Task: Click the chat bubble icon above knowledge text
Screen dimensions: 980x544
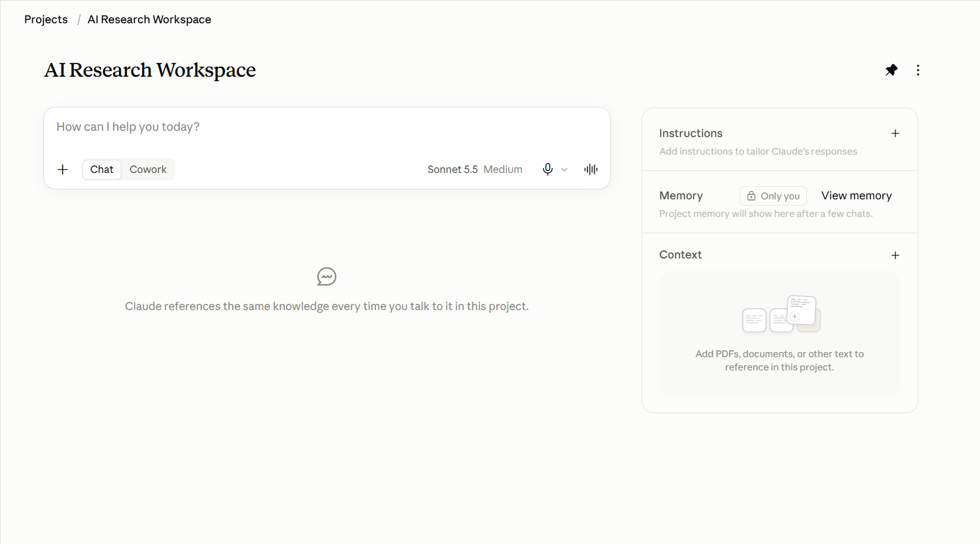Action: click(x=326, y=277)
